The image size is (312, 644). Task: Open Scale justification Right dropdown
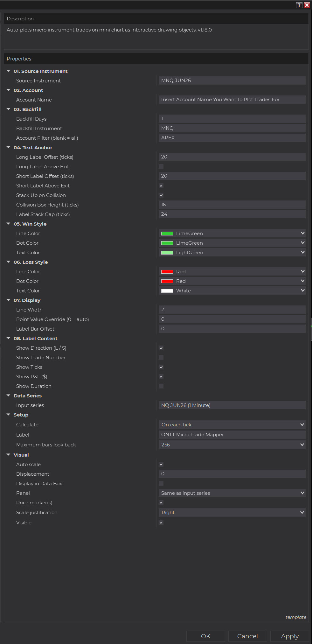232,512
